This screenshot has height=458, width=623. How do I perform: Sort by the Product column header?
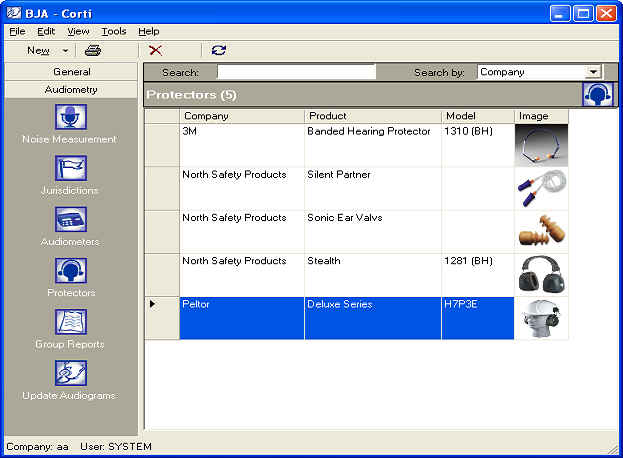pos(373,116)
